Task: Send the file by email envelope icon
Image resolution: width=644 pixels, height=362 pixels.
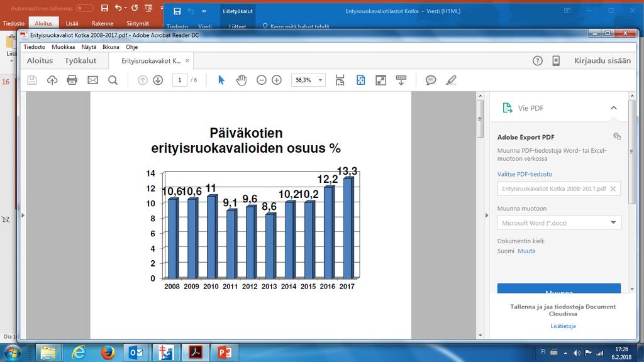Action: [93, 80]
